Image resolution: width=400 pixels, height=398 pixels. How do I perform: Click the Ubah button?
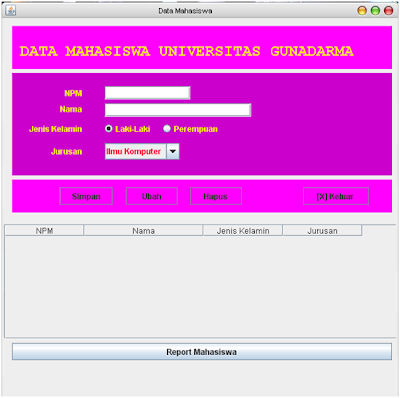[152, 196]
